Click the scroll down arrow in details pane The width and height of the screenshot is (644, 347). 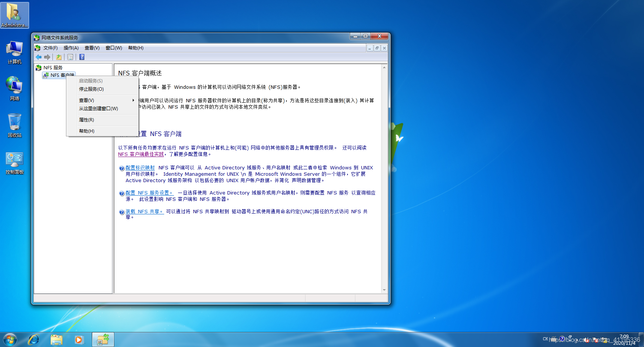click(384, 290)
